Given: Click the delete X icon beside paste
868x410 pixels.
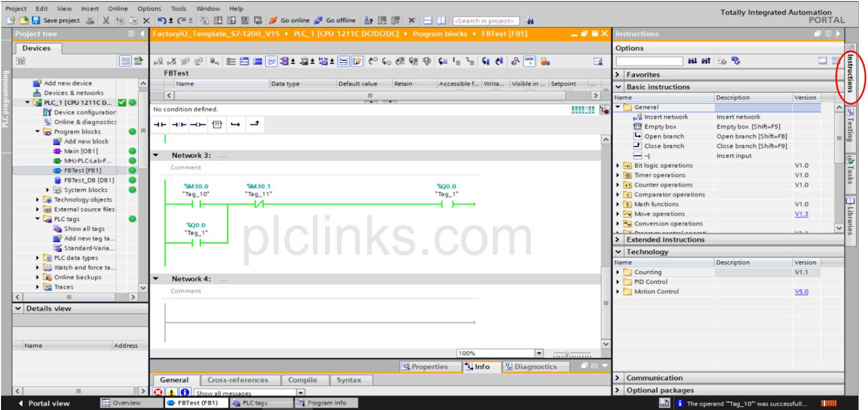Looking at the screenshot, I should [146, 21].
